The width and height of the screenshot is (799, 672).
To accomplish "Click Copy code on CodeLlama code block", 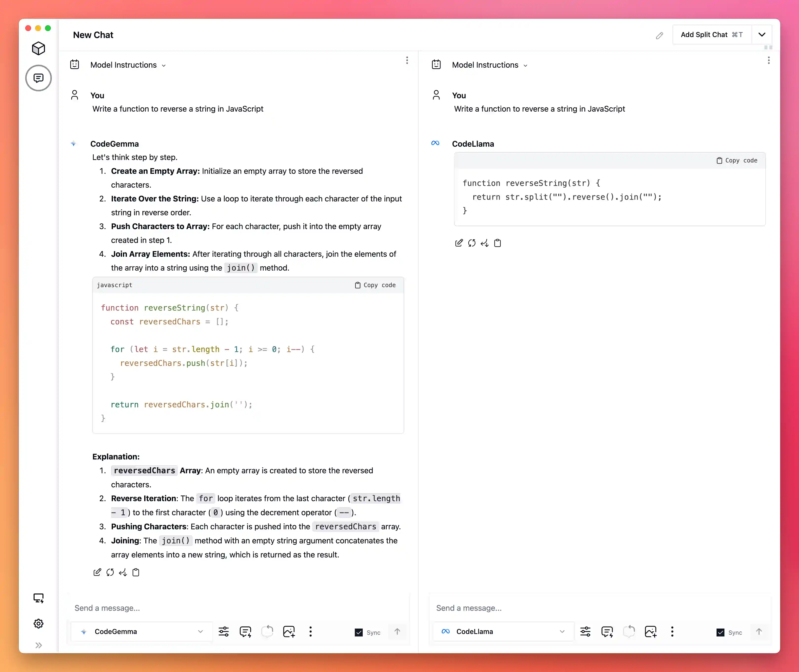I will point(737,160).
